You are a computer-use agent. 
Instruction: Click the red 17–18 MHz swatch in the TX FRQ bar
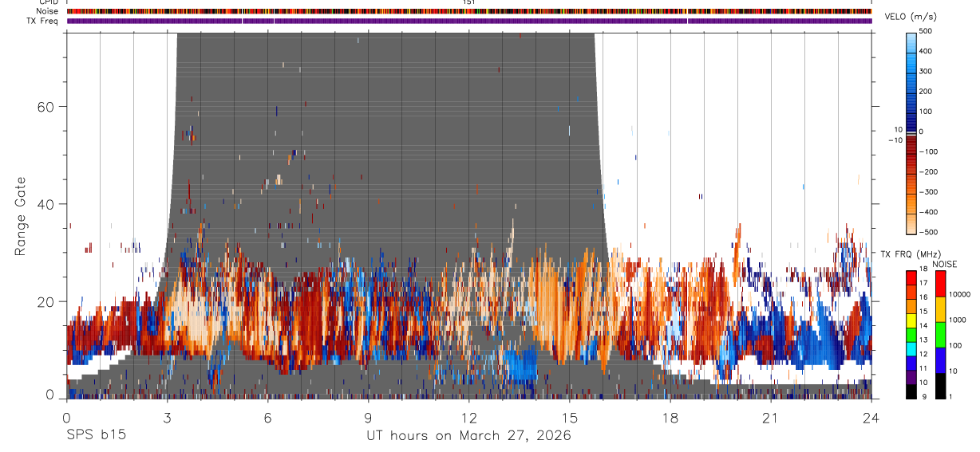coord(911,277)
